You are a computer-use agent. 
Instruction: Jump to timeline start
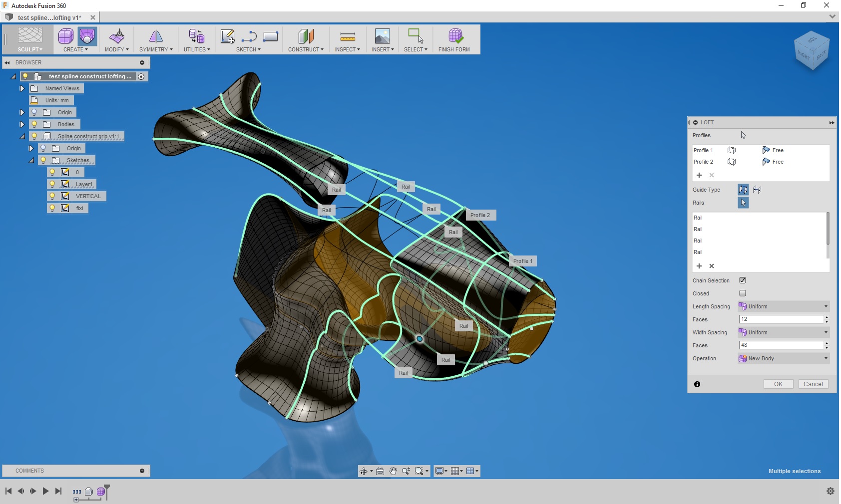pyautogui.click(x=8, y=491)
